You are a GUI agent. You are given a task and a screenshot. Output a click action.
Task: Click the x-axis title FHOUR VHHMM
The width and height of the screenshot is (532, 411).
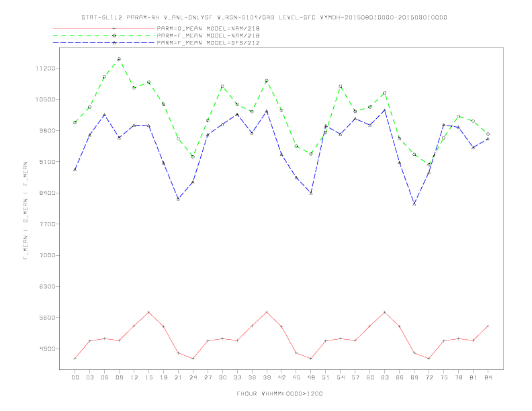(x=279, y=394)
